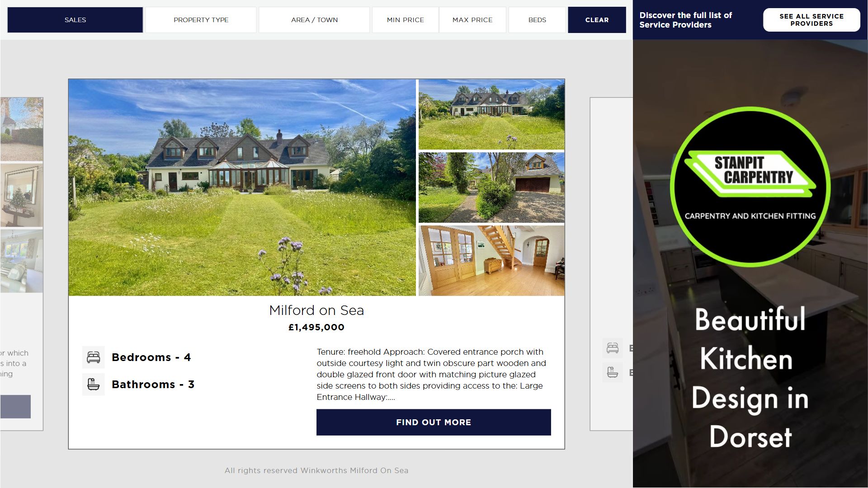Open the Min Price dropdown
This screenshot has height=488, width=868.
pos(406,20)
